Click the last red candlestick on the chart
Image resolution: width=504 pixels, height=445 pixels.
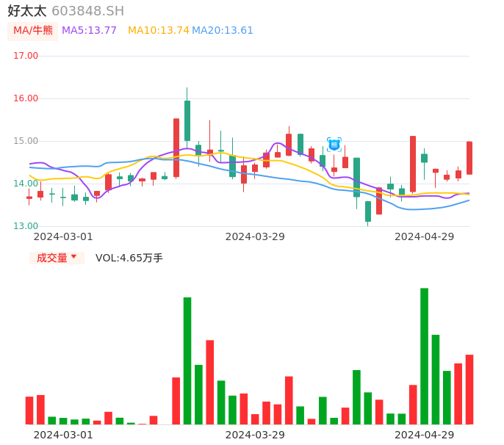tap(469, 158)
